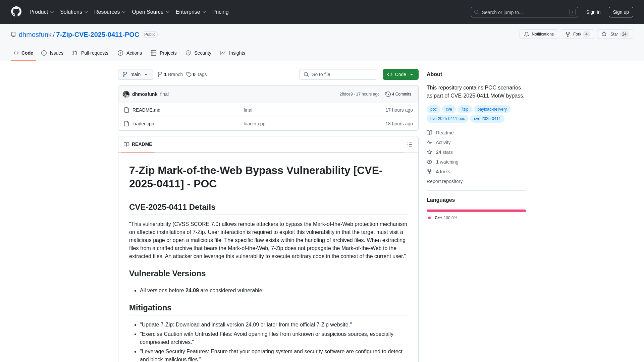The width and height of the screenshot is (644, 362).
Task: Switch to the Insights tab
Action: coord(233,53)
